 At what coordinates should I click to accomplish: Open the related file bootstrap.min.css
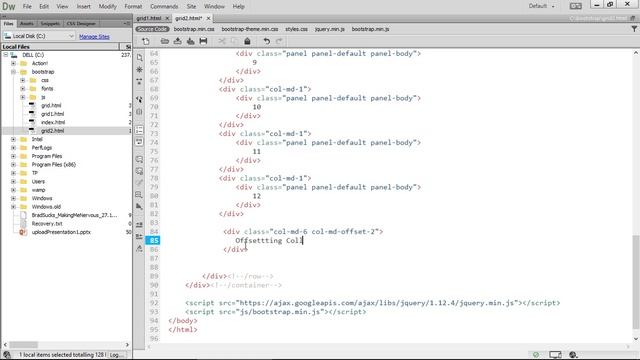point(194,29)
